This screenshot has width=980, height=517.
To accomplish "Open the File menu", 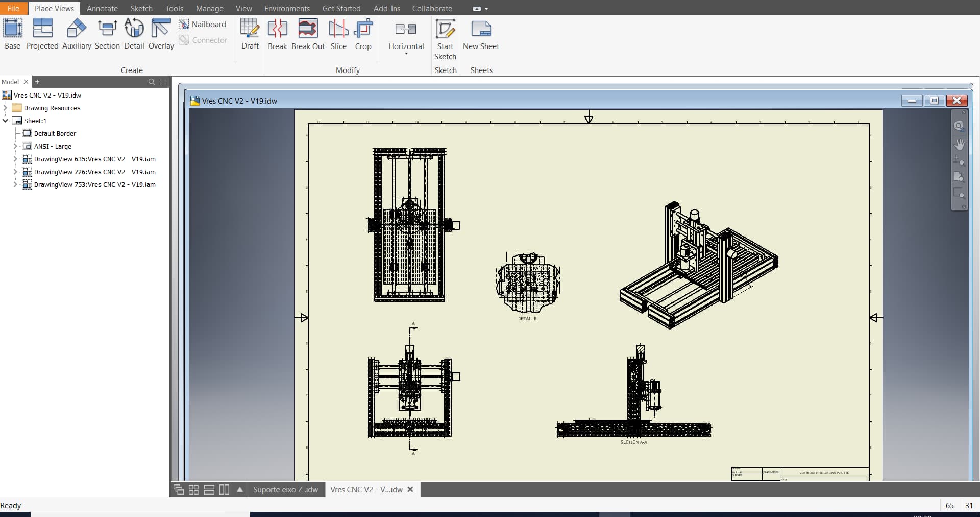I will click(13, 8).
